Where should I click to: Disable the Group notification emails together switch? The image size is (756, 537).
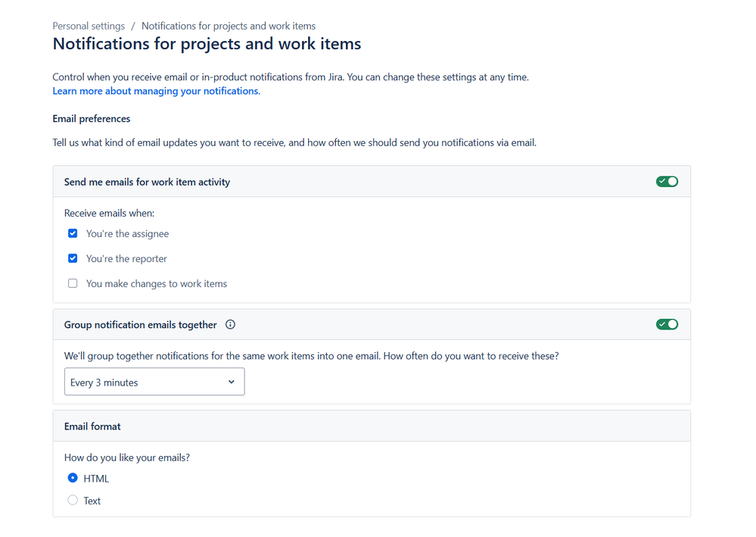pos(667,324)
